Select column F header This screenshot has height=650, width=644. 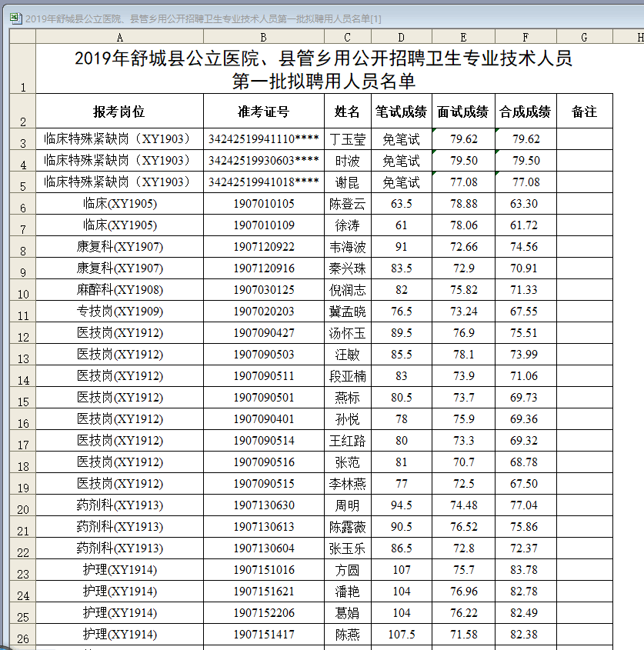click(526, 38)
